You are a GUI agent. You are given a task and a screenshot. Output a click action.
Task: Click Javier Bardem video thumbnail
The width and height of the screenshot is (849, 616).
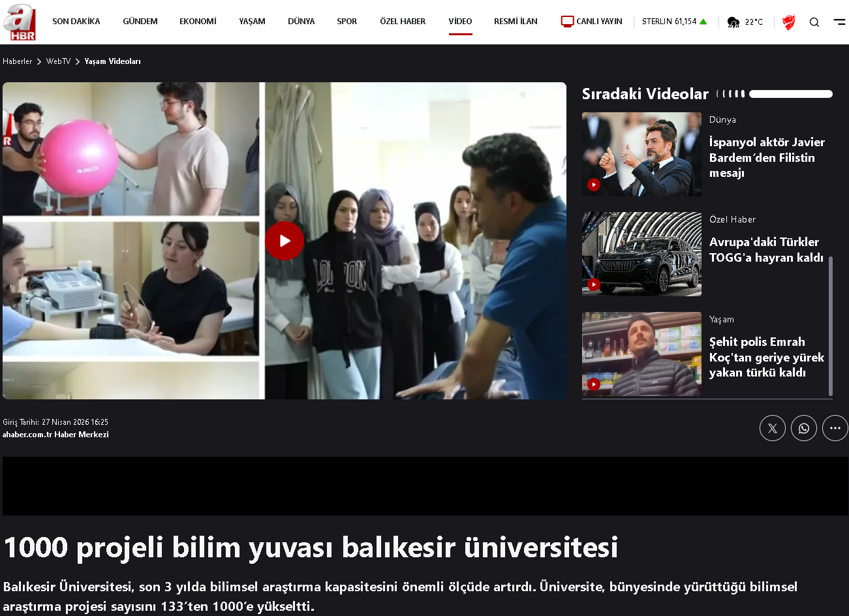641,154
